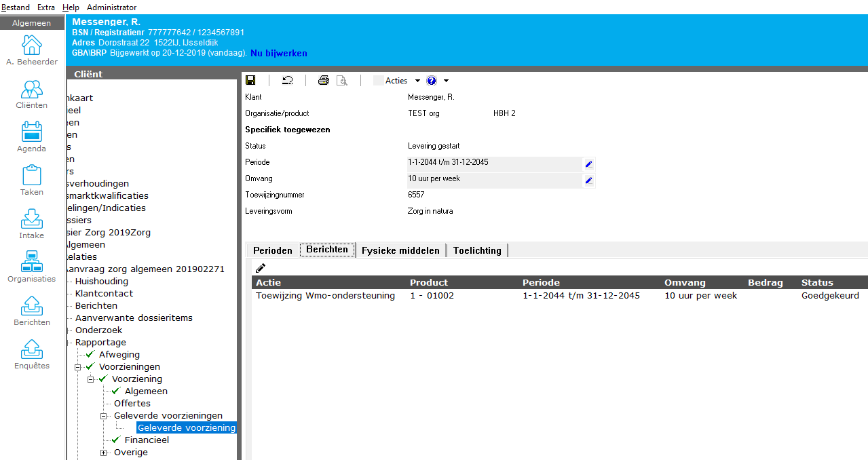
Task: Collapse the Voorzieningen tree node
Action: pos(78,367)
